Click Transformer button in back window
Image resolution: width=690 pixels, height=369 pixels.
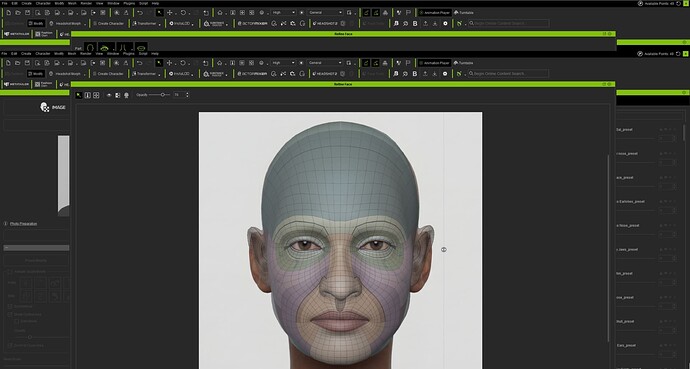point(144,23)
